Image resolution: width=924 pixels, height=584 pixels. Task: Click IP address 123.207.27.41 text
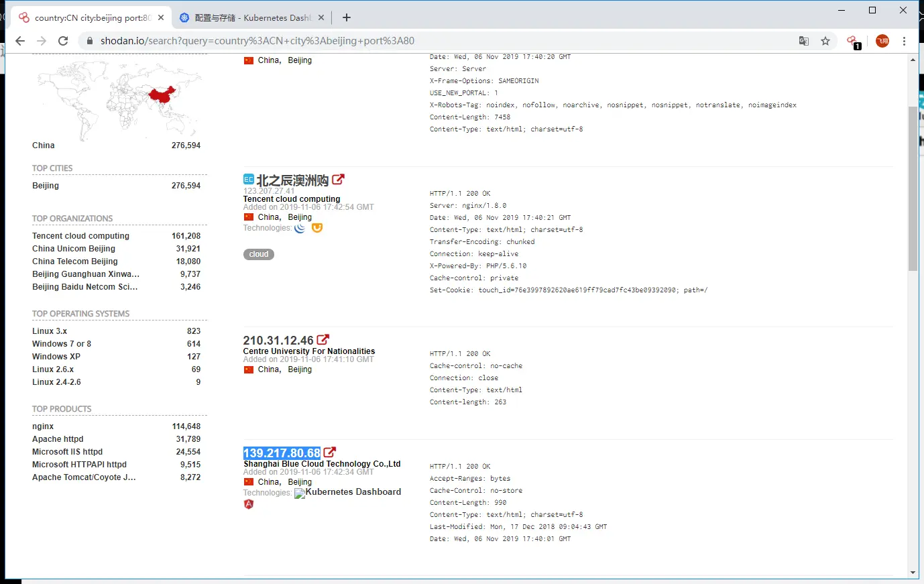point(269,191)
